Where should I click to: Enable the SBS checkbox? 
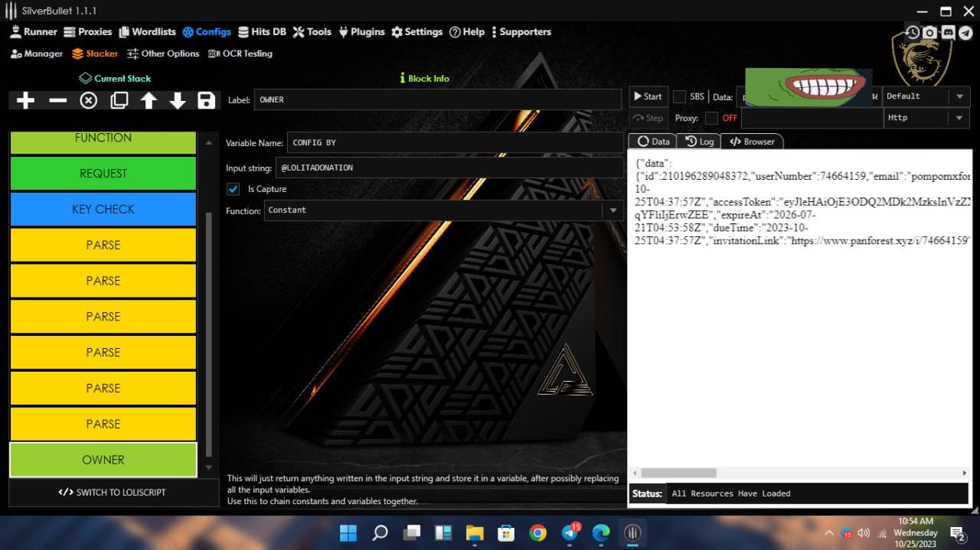pos(679,96)
